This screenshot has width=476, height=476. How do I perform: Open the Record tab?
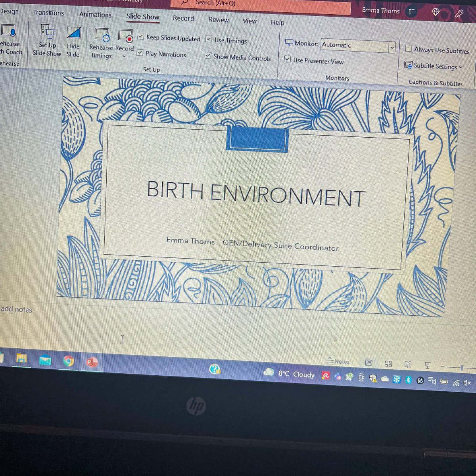[x=183, y=18]
